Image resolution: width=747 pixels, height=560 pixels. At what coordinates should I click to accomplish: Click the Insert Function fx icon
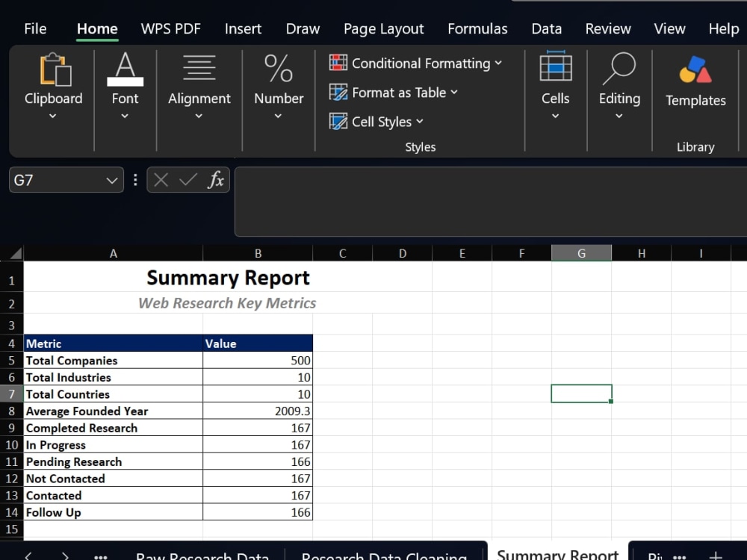216,180
